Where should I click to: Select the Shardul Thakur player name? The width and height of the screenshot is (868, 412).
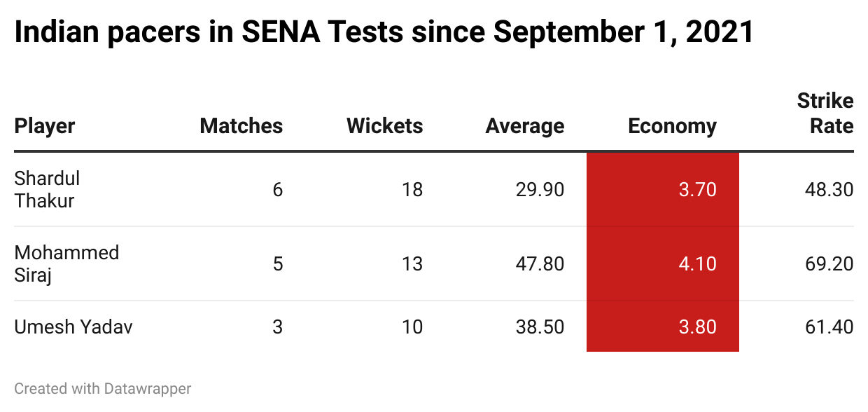click(x=47, y=189)
